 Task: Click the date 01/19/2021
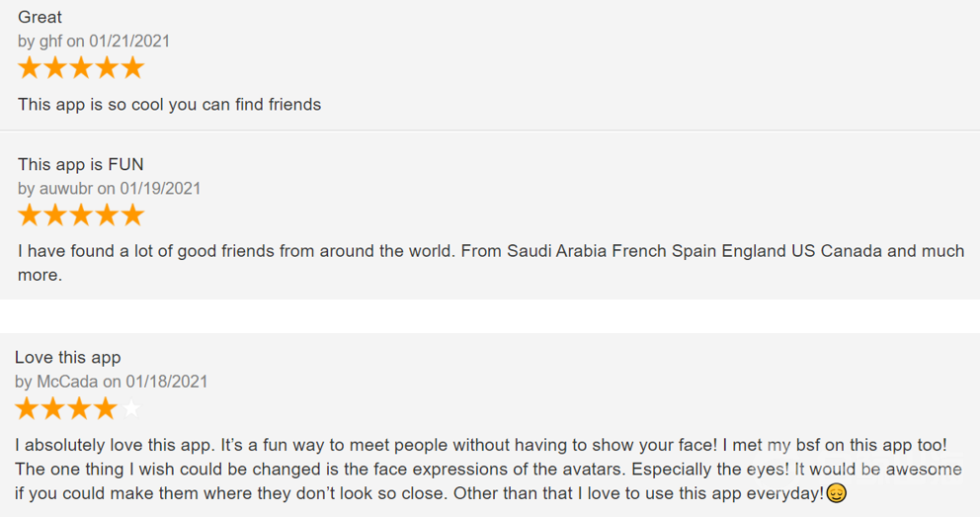pyautogui.click(x=160, y=188)
